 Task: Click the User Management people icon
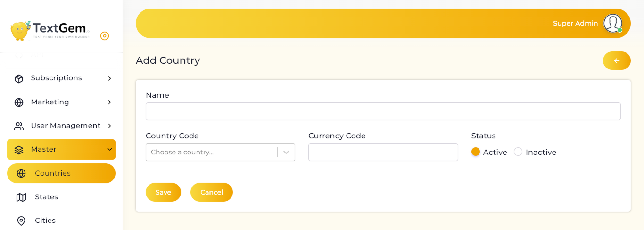click(19, 126)
